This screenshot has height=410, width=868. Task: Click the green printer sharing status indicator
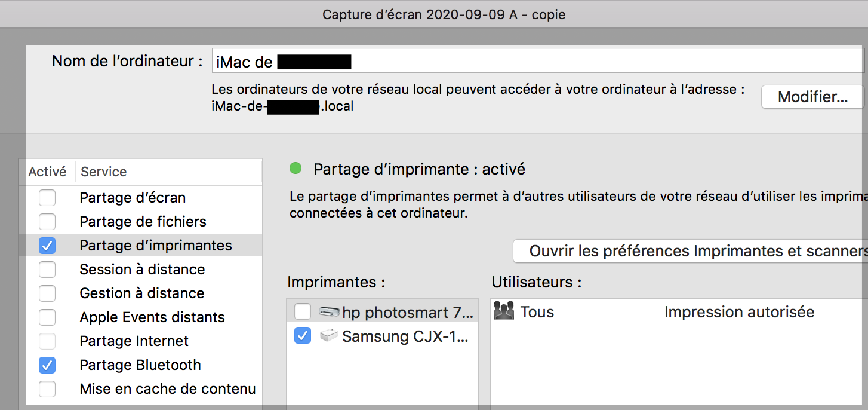click(x=296, y=169)
